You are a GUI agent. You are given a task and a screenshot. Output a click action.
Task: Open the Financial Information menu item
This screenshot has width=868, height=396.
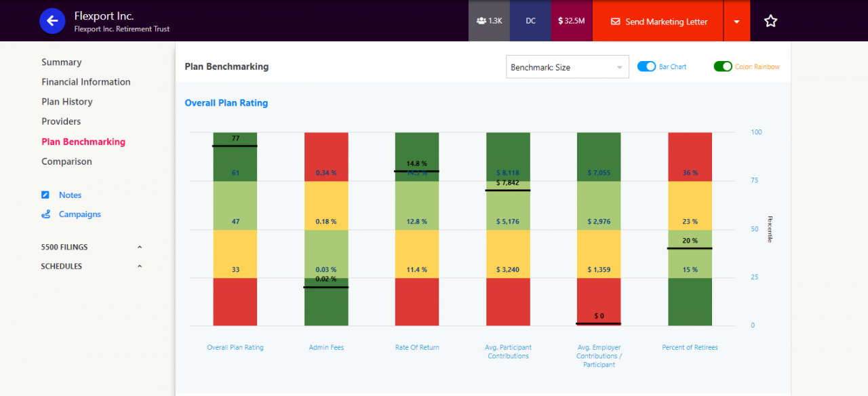85,82
